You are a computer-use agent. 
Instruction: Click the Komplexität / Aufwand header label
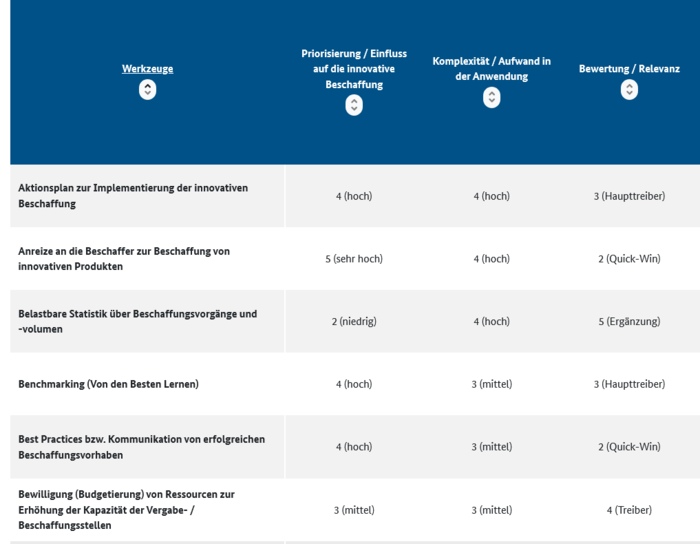[x=491, y=68]
